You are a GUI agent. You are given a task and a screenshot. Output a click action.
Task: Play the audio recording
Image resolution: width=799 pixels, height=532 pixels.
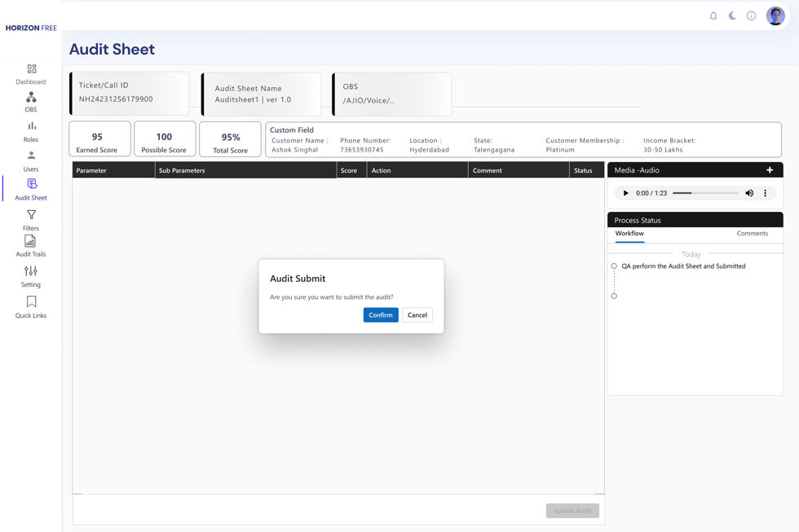coord(625,193)
